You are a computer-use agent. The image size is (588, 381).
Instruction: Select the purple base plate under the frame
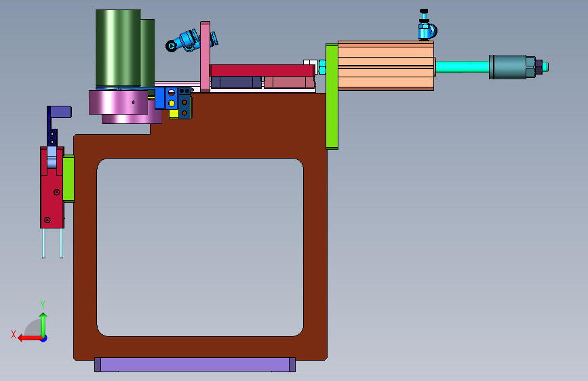(195, 365)
